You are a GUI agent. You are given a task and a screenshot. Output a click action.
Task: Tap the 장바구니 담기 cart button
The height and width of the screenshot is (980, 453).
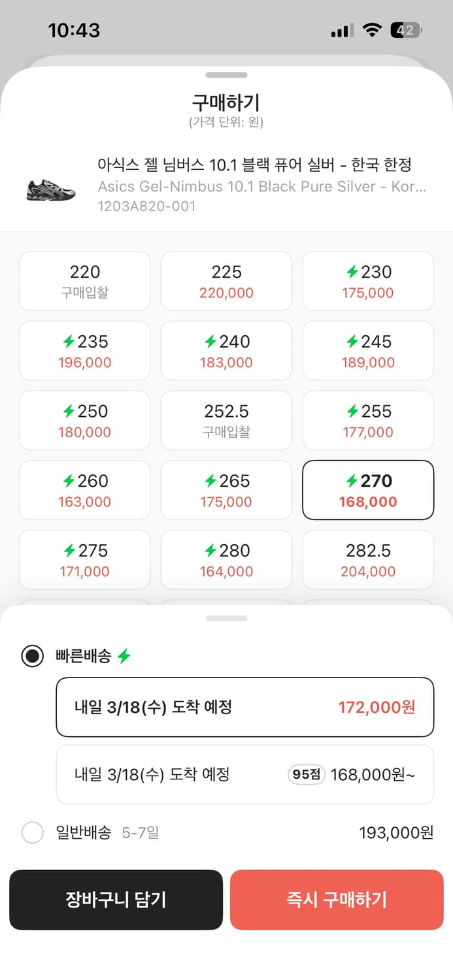(116, 900)
